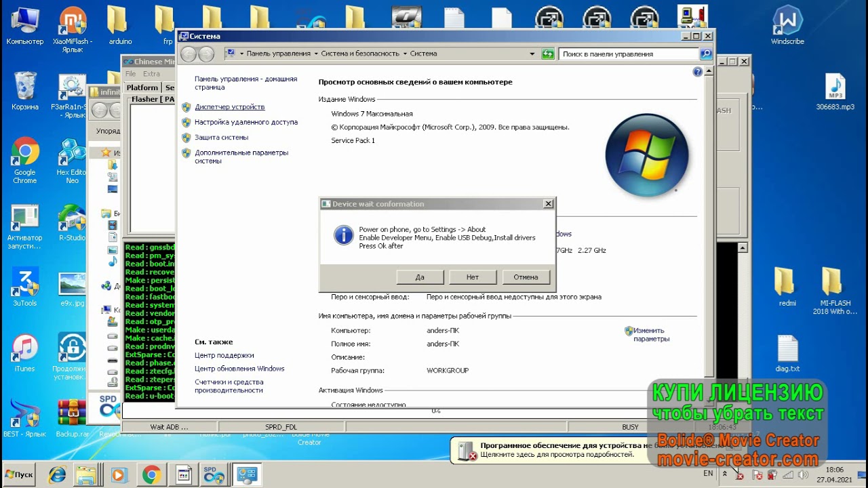Open the XiaoMiFlash shortcut
Image resolution: width=868 pixels, height=488 pixels.
point(73,30)
